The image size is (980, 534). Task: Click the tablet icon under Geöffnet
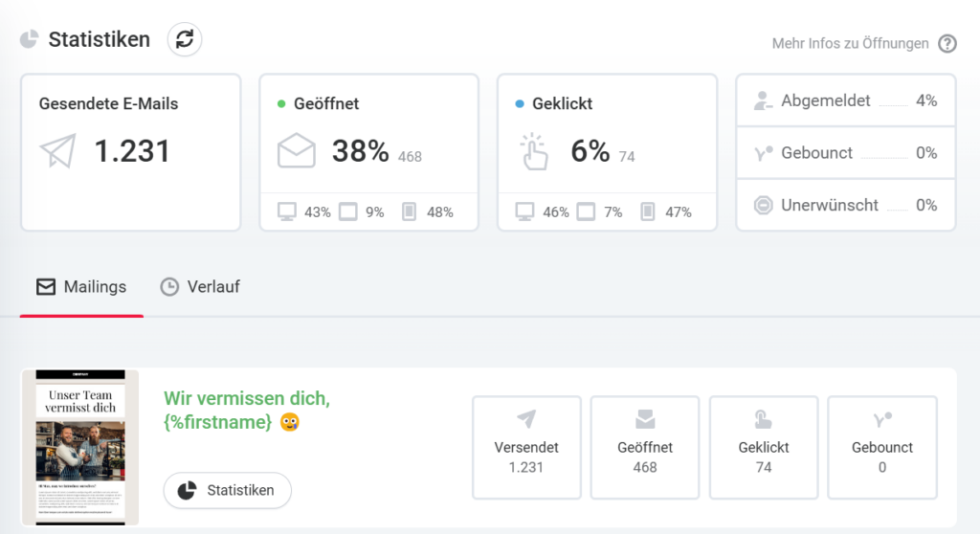tap(348, 211)
